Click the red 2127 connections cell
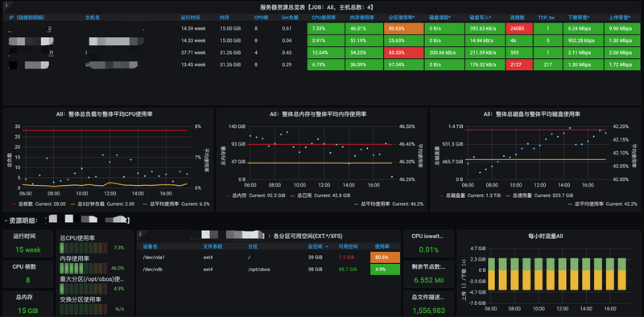644x317 pixels. pos(519,64)
